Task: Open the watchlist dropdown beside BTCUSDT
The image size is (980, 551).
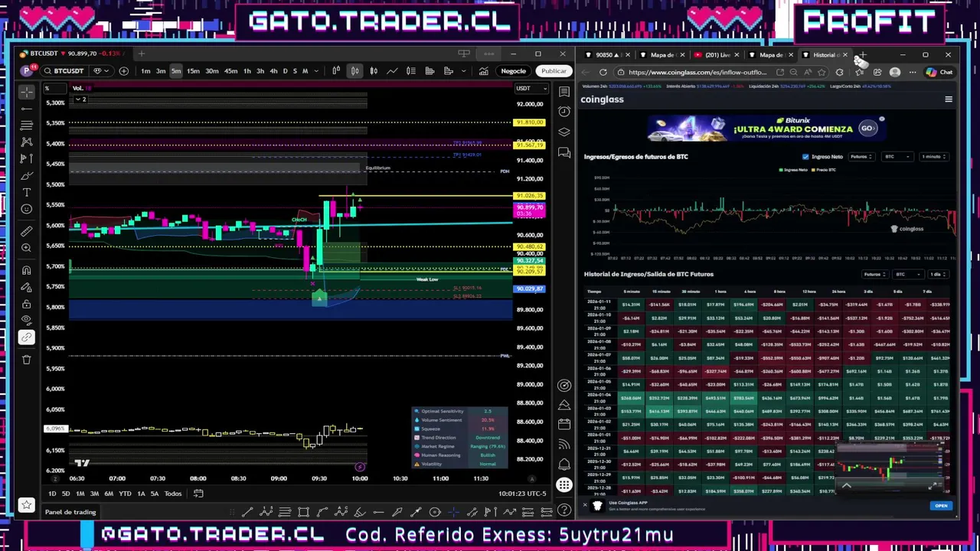Action: (100, 71)
